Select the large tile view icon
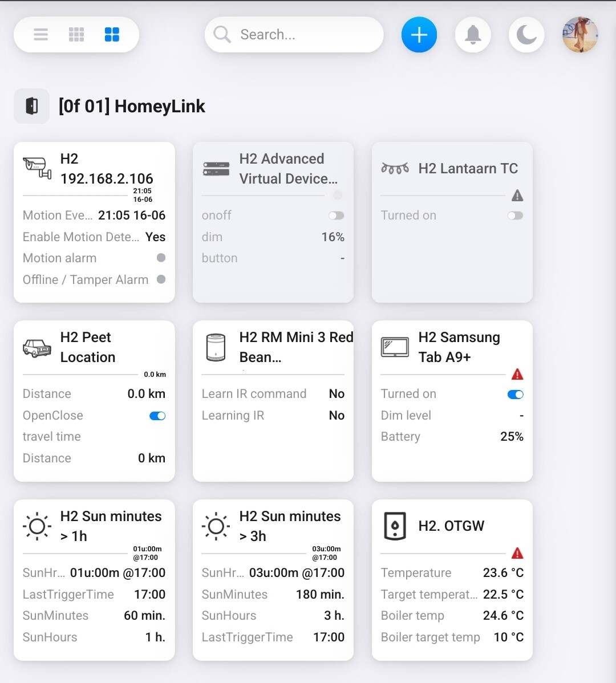 click(x=112, y=34)
